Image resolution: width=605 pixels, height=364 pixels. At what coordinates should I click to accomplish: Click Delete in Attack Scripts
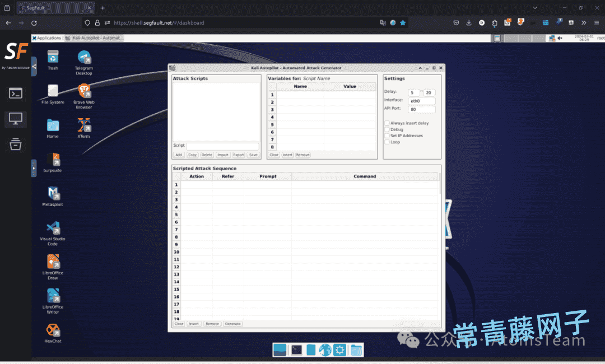[x=207, y=155]
